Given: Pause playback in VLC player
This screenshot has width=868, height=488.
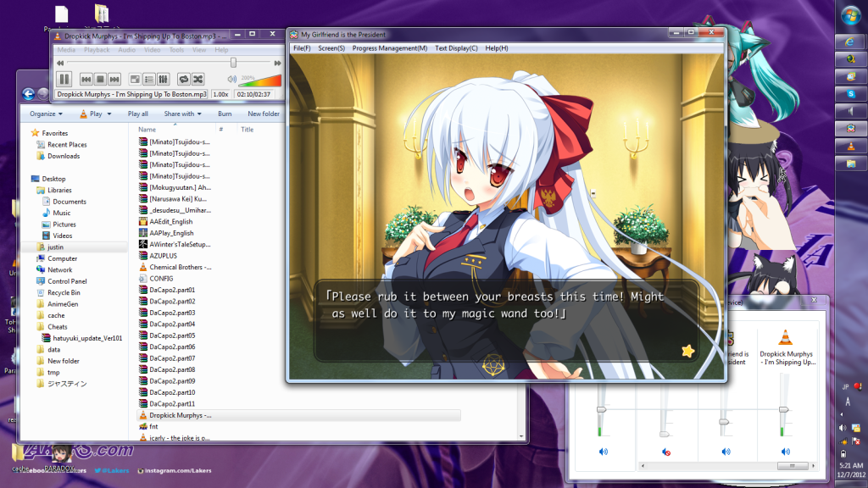Looking at the screenshot, I should point(64,79).
